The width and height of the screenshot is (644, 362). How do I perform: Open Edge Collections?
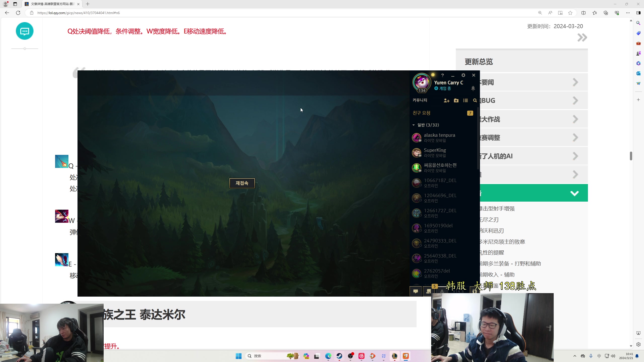[x=606, y=13]
